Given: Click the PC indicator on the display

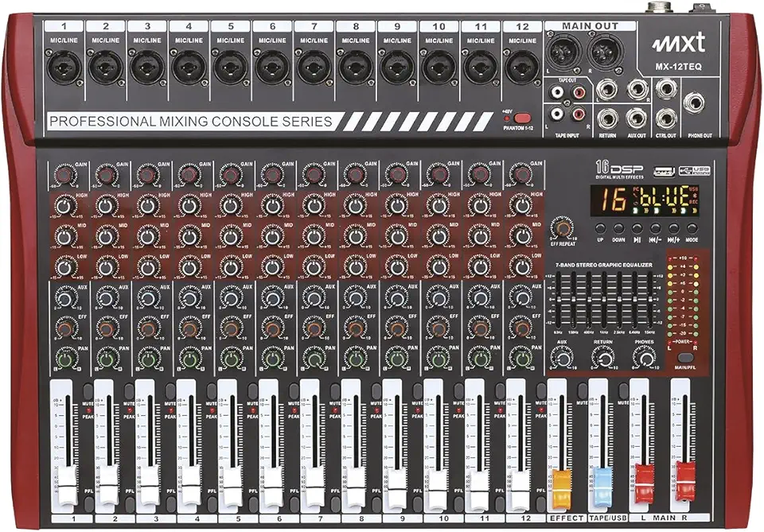Looking at the screenshot, I should (635, 188).
